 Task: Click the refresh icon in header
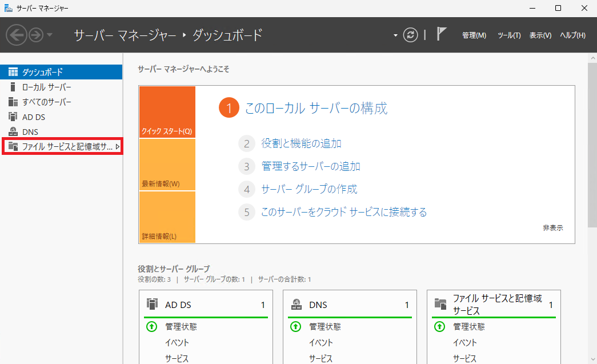click(410, 35)
